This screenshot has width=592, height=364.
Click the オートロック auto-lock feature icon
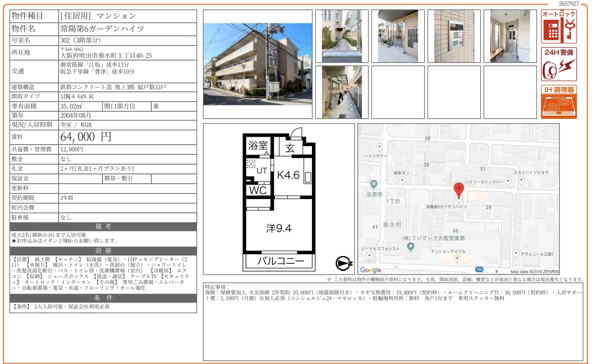coord(559,26)
